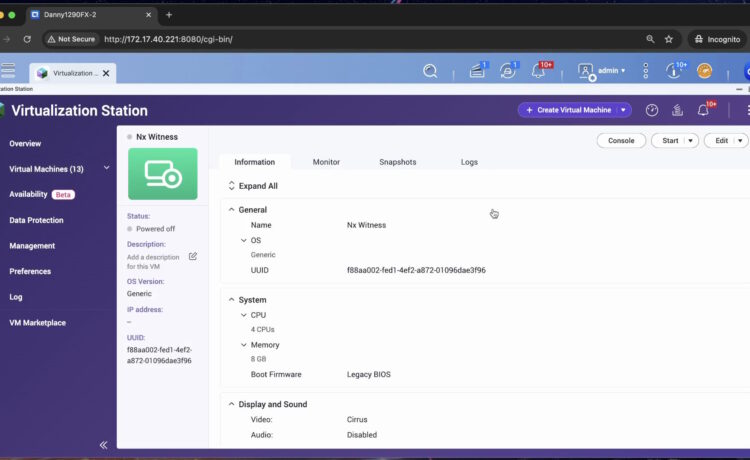750x460 pixels.
Task: Open Virtualization Station performance gauge icon
Action: pos(651,110)
